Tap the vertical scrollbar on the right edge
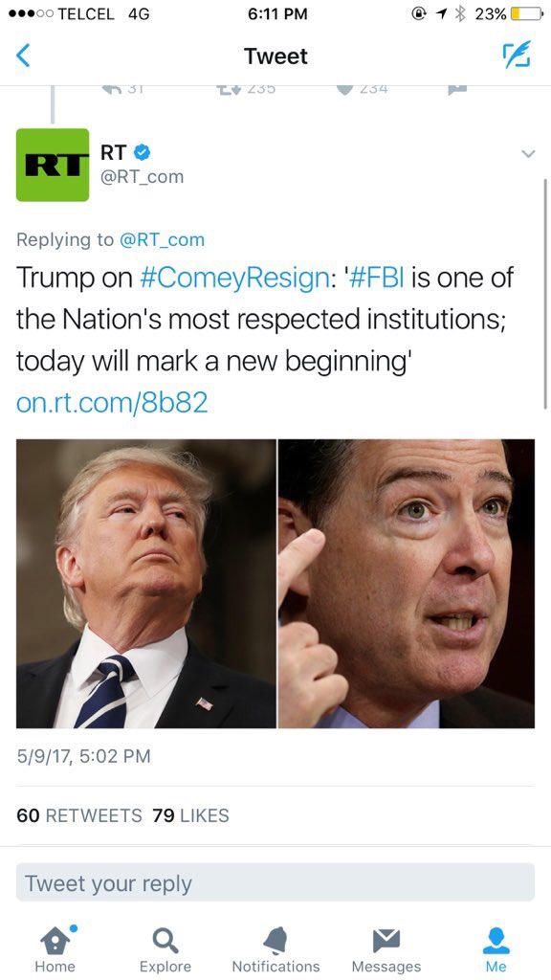This screenshot has width=551, height=980. pos(545,294)
